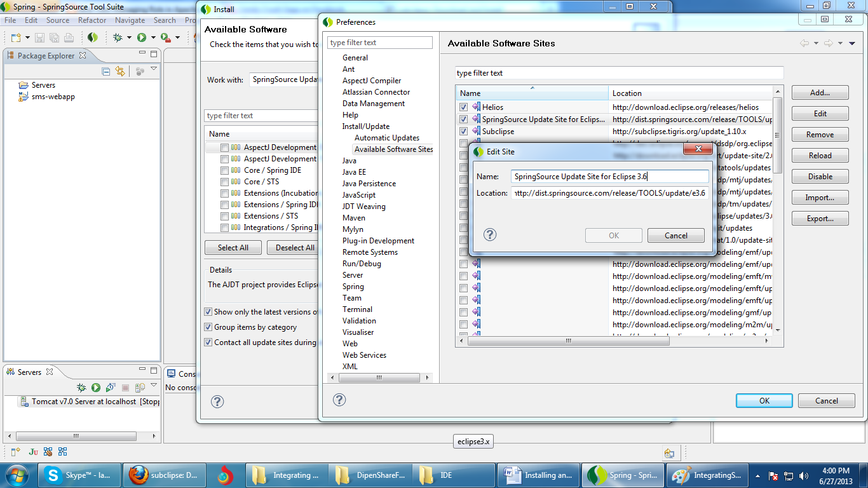Image resolution: width=868 pixels, height=488 pixels.
Task: Open Package Explorer view menu triangle
Action: (x=154, y=69)
